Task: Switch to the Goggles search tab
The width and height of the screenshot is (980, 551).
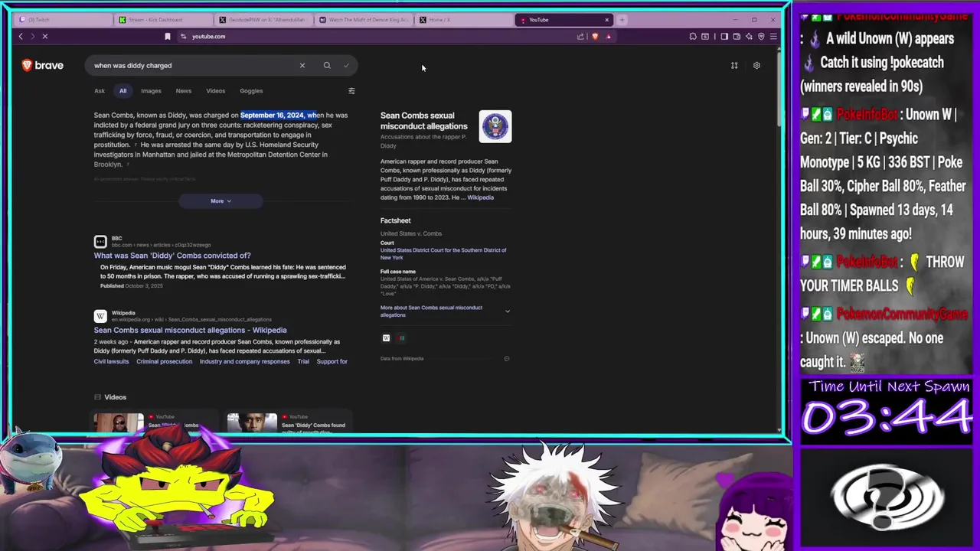Action: pyautogui.click(x=251, y=91)
